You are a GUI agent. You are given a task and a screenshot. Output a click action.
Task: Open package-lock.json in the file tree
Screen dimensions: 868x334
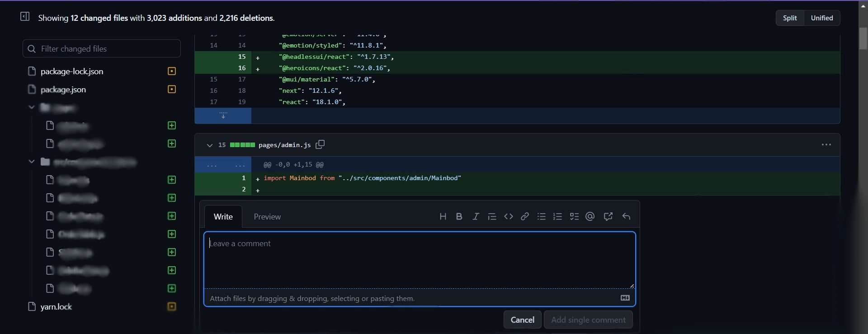72,72
